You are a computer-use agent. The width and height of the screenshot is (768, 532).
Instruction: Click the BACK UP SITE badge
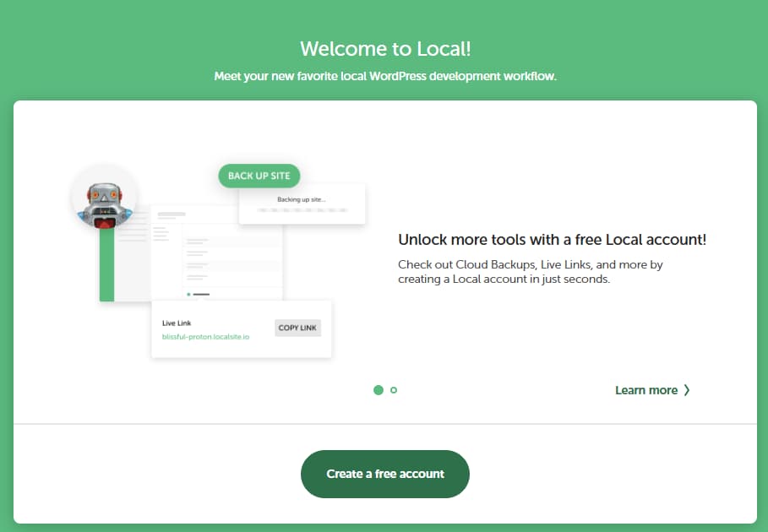click(x=259, y=176)
